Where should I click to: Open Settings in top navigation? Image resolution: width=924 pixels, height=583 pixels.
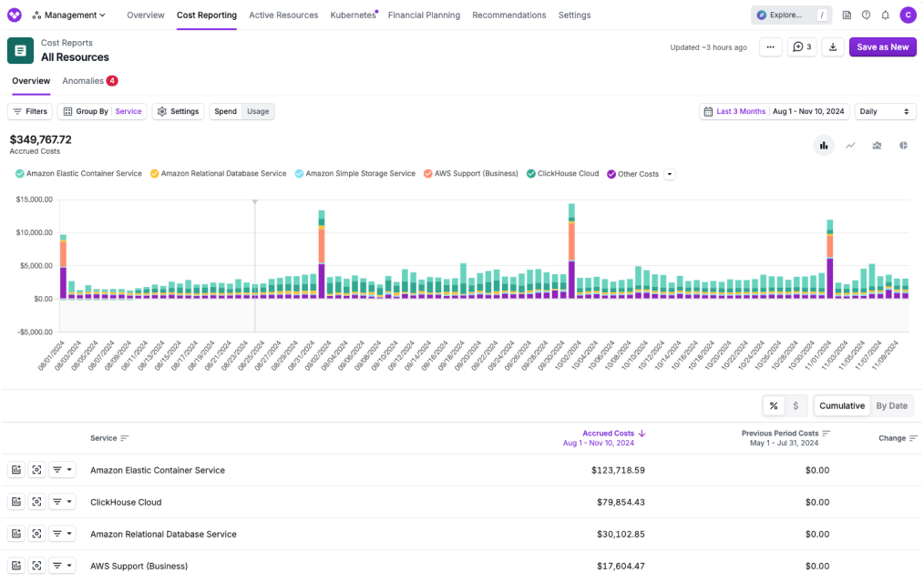[575, 15]
